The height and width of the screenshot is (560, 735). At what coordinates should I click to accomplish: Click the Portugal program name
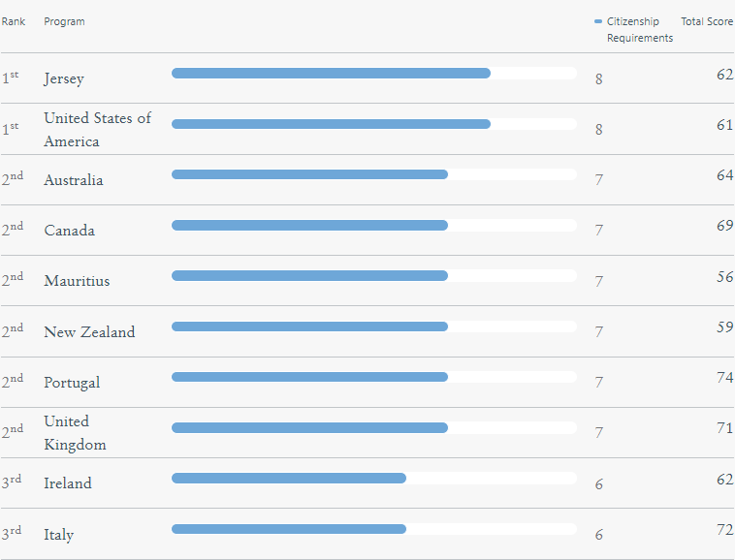click(72, 382)
